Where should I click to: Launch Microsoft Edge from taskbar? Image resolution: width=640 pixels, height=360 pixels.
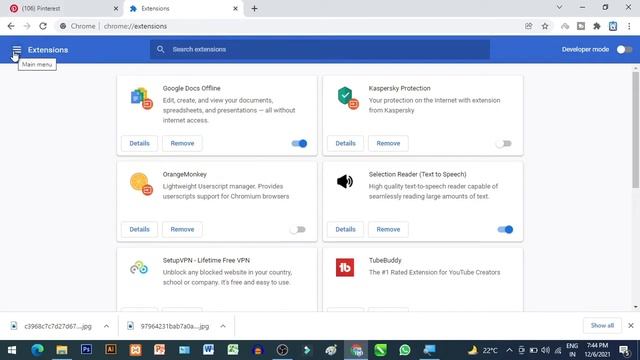coord(38,350)
